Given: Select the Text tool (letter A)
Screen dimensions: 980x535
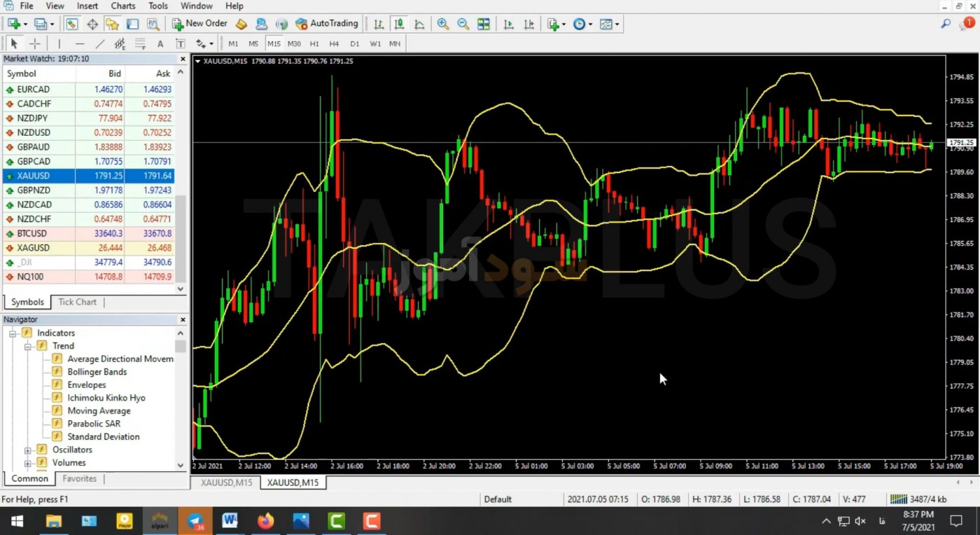Looking at the screenshot, I should (x=160, y=43).
